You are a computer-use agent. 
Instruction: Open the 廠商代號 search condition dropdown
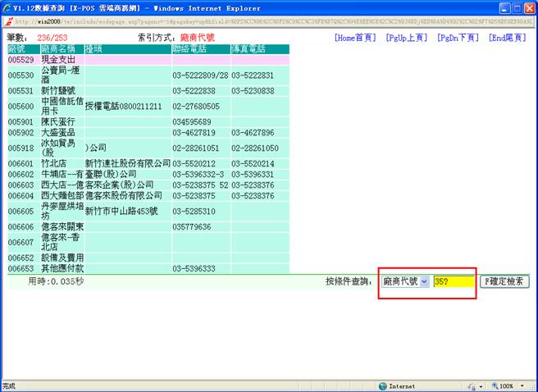405,281
